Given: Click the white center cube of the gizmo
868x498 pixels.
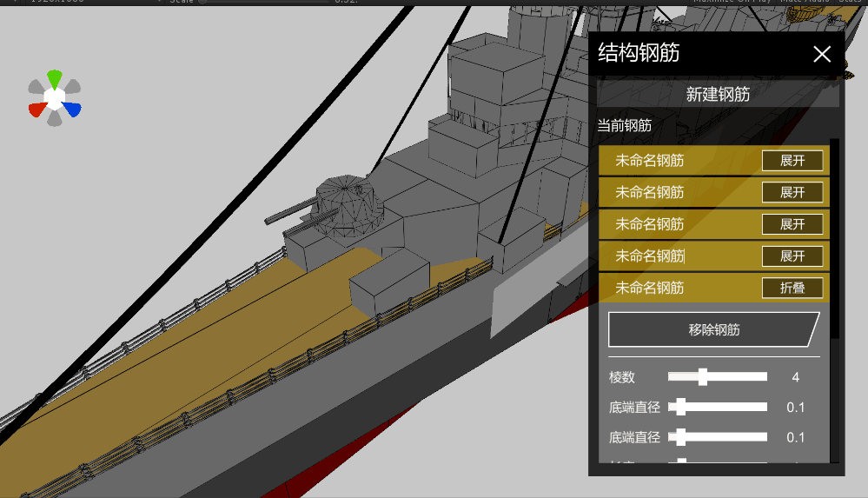Looking at the screenshot, I should coord(54,98).
